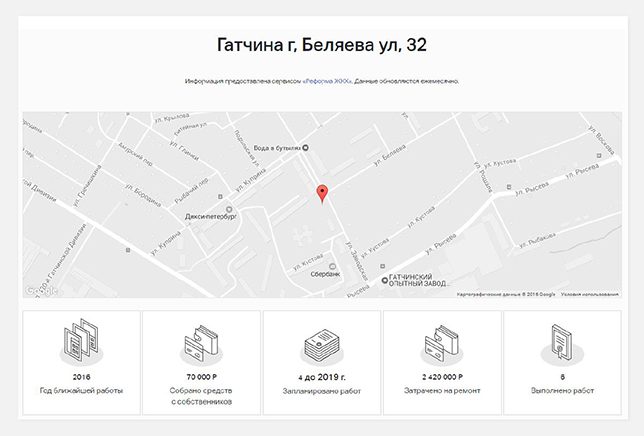The width and height of the screenshot is (644, 436).
Task: Click the Google logo on the map
Action: tap(40, 291)
